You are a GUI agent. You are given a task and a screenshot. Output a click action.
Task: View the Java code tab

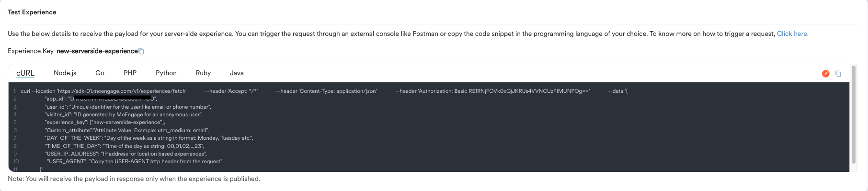(237, 73)
